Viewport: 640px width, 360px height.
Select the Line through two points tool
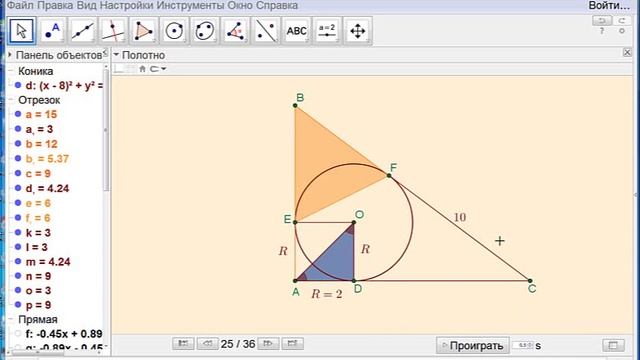(82, 31)
